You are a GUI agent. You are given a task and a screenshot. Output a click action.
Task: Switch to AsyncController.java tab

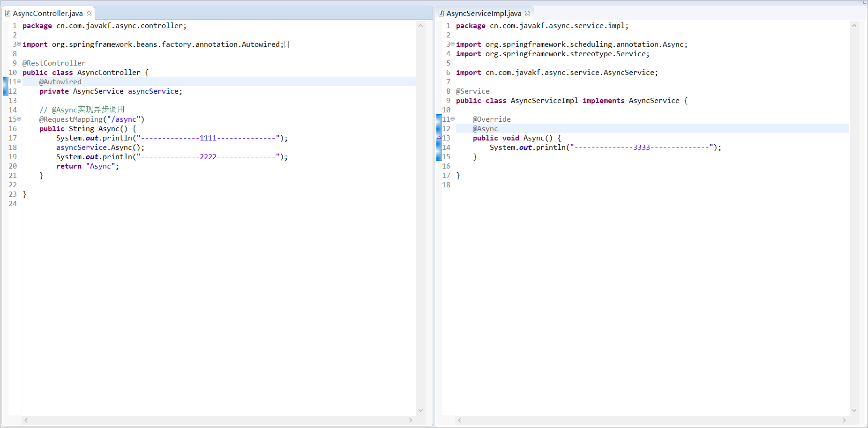point(48,13)
